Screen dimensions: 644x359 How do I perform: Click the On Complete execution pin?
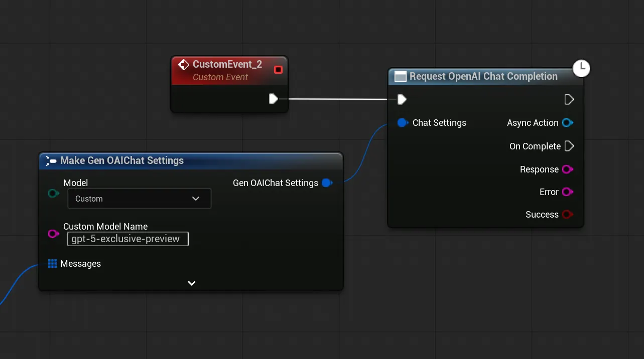pyautogui.click(x=569, y=146)
